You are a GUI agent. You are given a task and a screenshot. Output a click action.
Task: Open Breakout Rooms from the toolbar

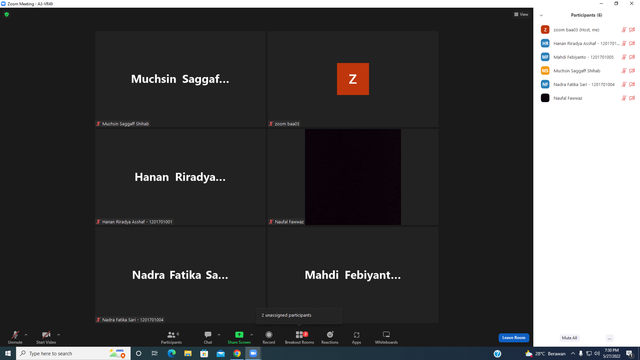(300, 337)
